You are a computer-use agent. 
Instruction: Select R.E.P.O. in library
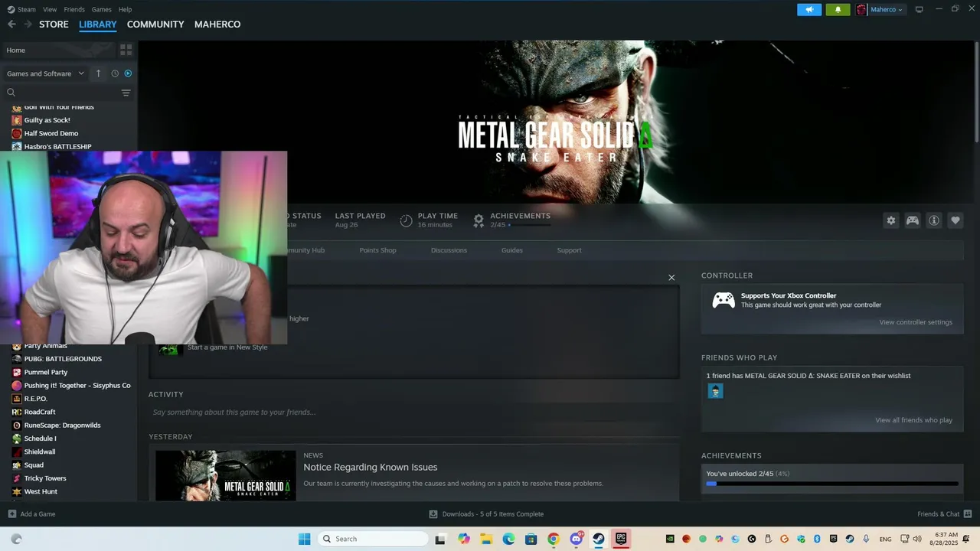point(36,399)
